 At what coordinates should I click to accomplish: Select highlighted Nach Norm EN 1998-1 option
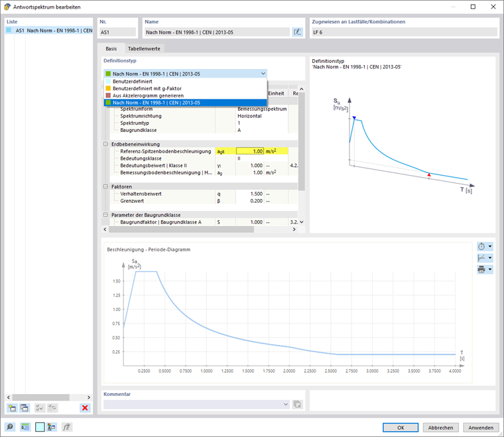click(186, 103)
